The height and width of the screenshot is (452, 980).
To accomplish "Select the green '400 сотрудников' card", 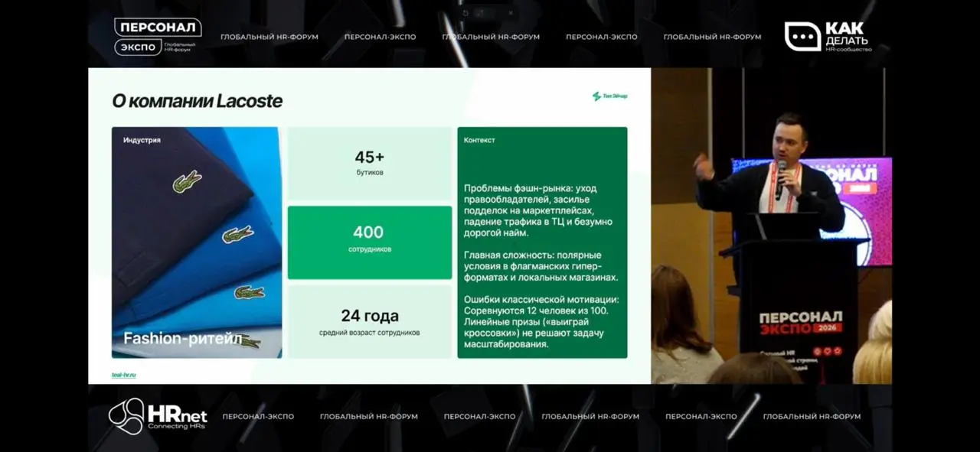I will pos(370,242).
